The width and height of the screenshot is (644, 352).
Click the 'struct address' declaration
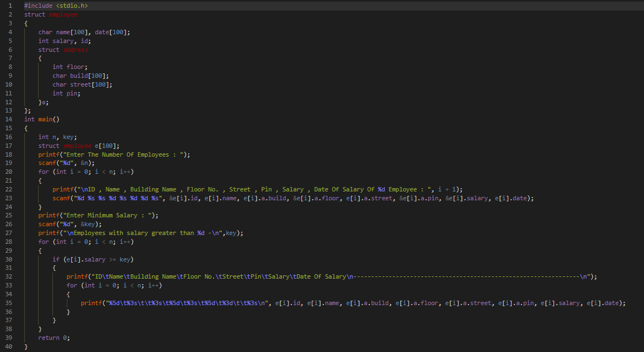tap(63, 50)
